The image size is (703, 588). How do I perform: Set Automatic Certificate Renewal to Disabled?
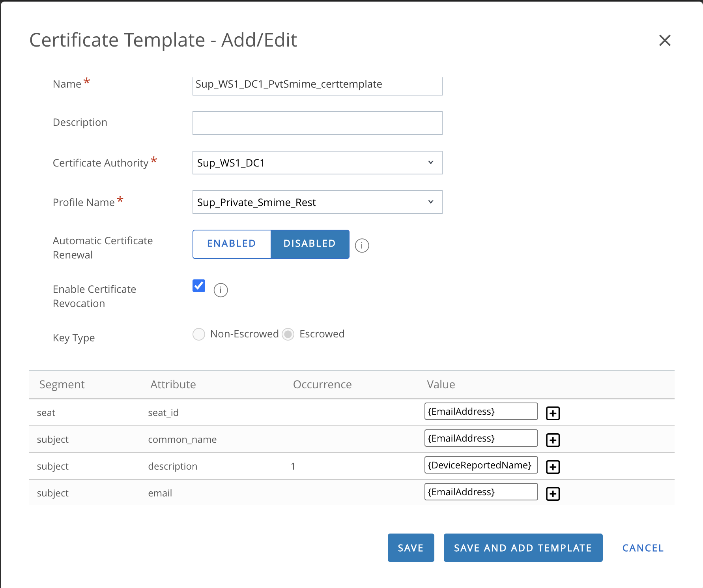pyautogui.click(x=310, y=244)
